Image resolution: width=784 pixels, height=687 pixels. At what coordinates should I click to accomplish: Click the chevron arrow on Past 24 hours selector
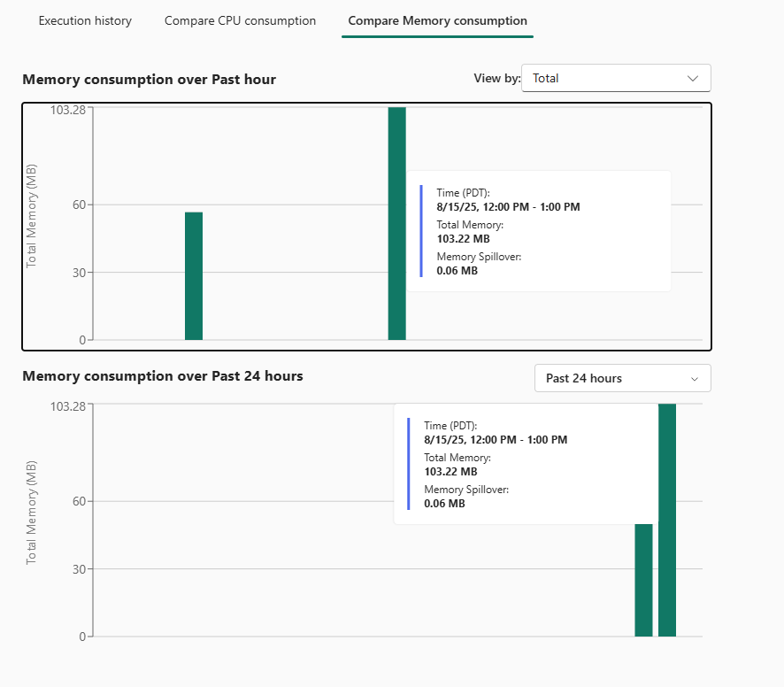point(695,378)
